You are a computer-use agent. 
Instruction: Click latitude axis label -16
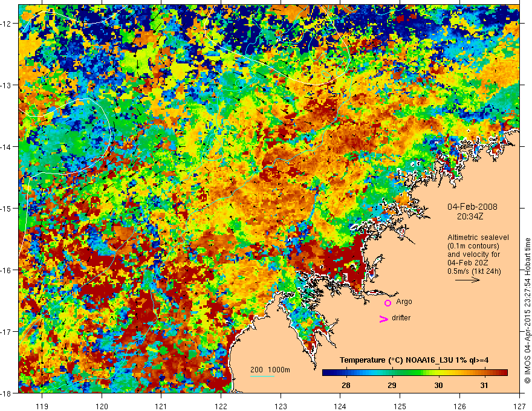pos(7,270)
